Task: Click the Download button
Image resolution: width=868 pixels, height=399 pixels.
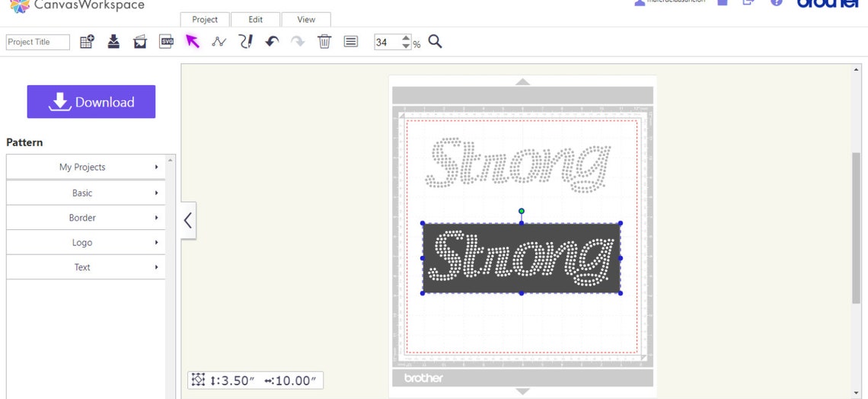Action: click(x=91, y=102)
